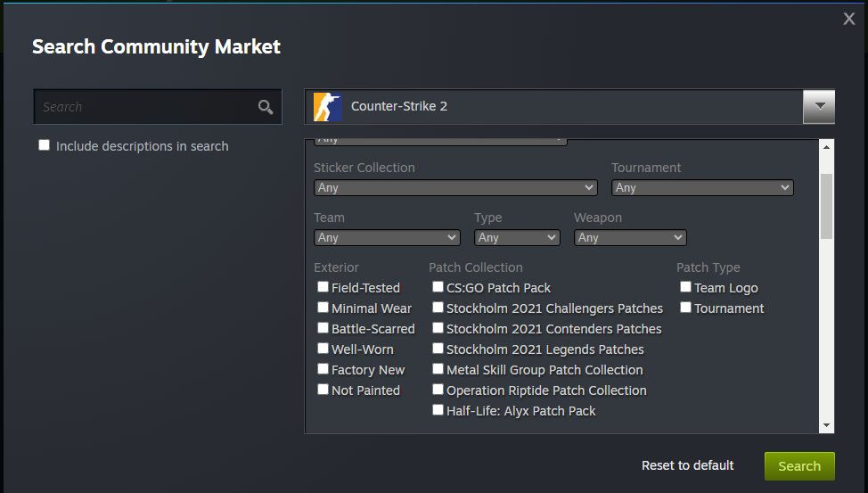Click Reset to default link
The height and width of the screenshot is (493, 868).
point(687,465)
